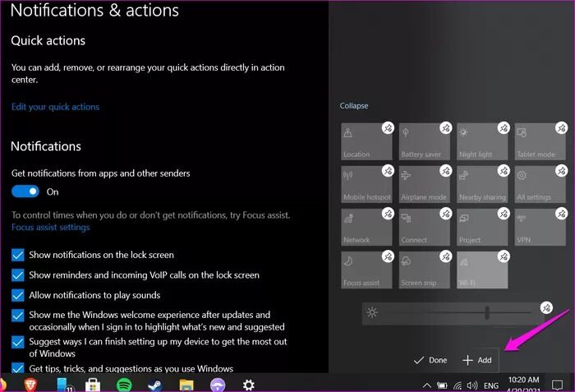Unpin the Night light tile
Screen dimensions: 575x392
(504, 127)
